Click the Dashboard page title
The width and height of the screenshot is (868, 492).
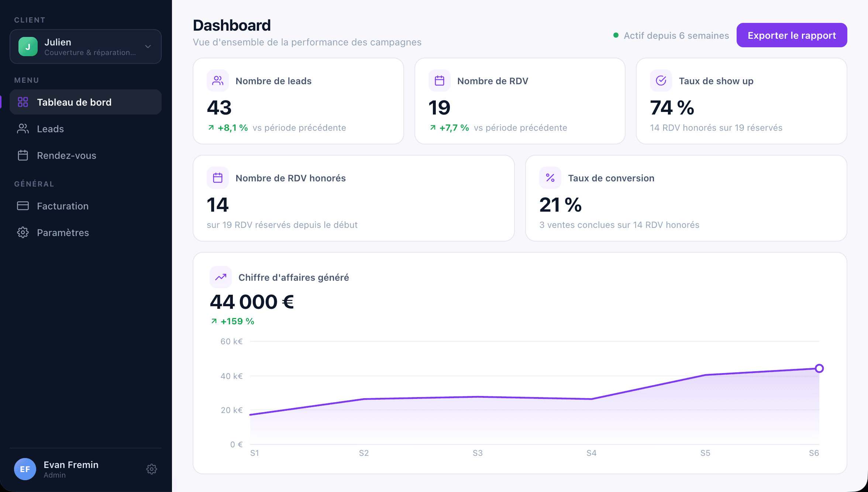(232, 25)
